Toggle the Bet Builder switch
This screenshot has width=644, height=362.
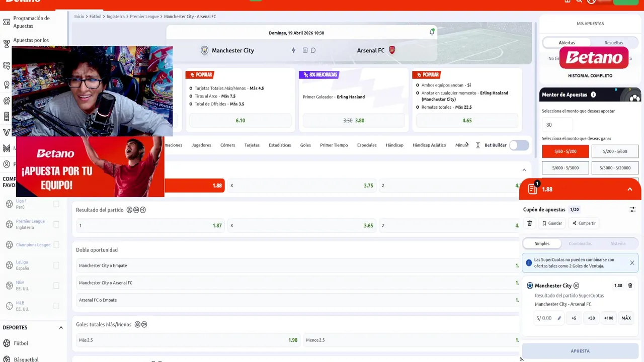(x=519, y=145)
